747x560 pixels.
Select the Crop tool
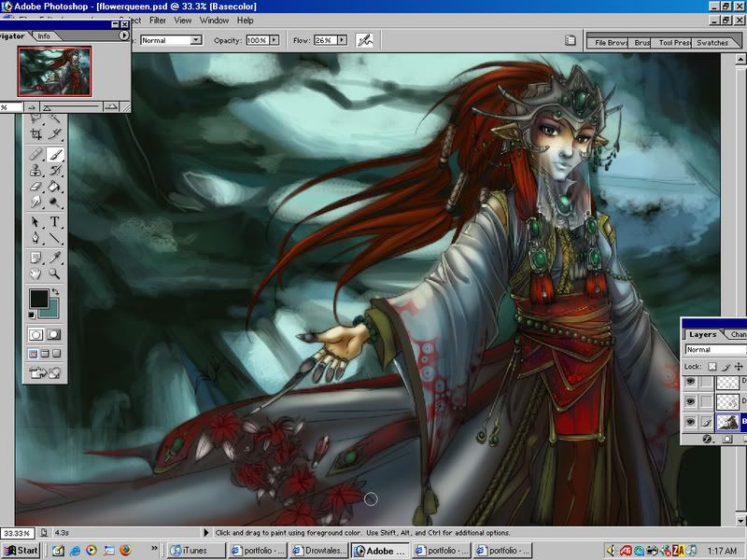pyautogui.click(x=35, y=134)
